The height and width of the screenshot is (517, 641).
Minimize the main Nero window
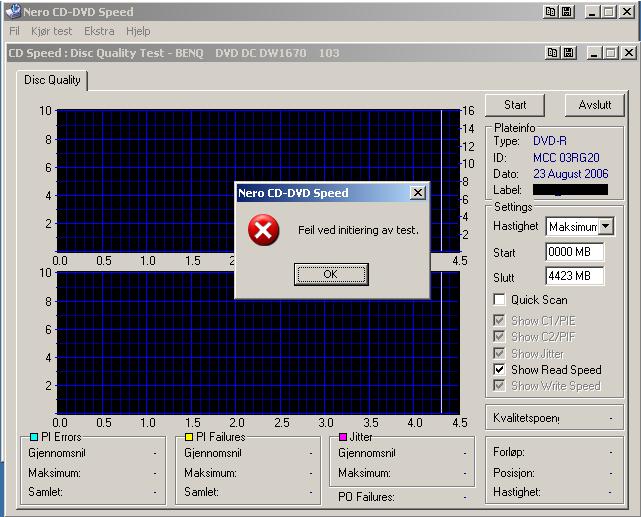click(592, 12)
